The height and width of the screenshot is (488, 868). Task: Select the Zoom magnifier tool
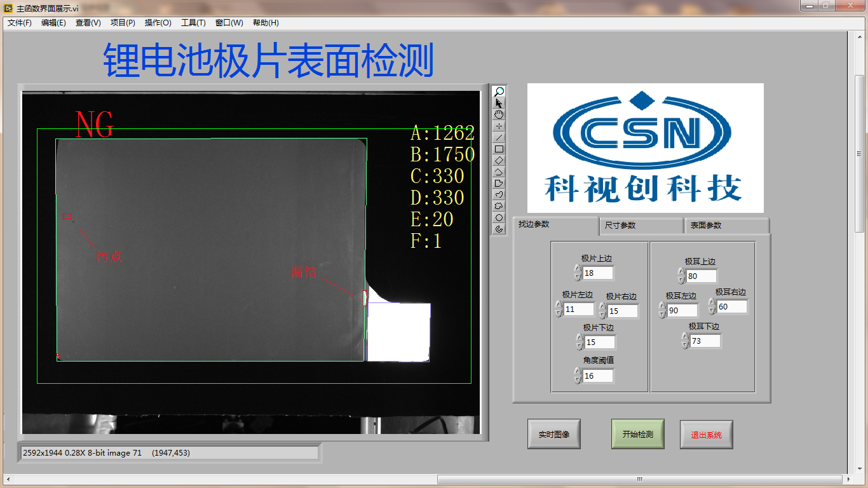499,90
